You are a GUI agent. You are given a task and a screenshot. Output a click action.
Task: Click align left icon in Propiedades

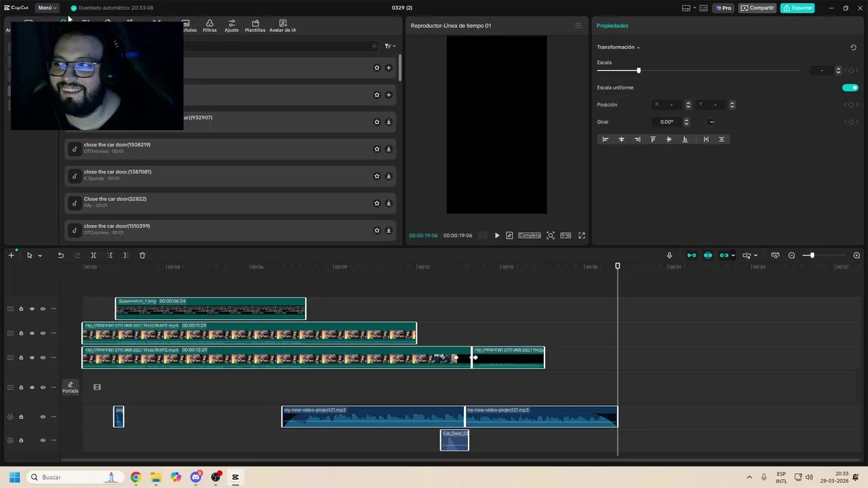click(606, 139)
